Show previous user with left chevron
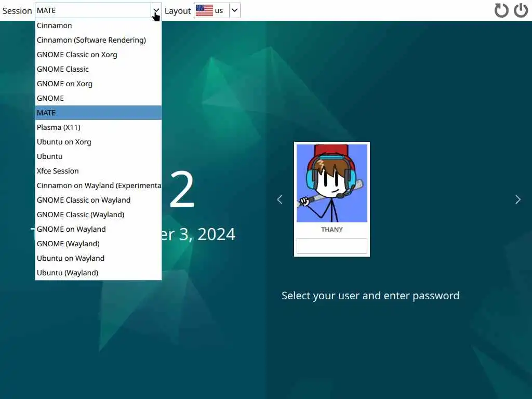 [280, 199]
